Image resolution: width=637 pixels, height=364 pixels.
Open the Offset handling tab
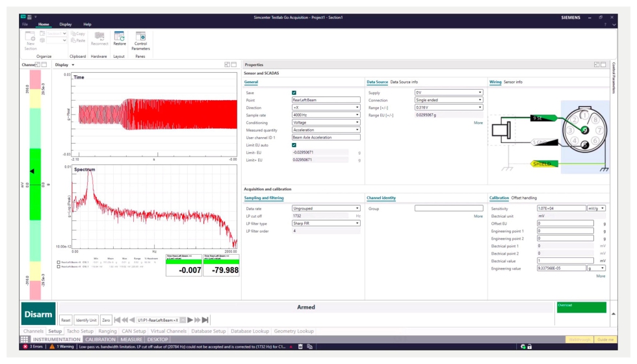(524, 198)
